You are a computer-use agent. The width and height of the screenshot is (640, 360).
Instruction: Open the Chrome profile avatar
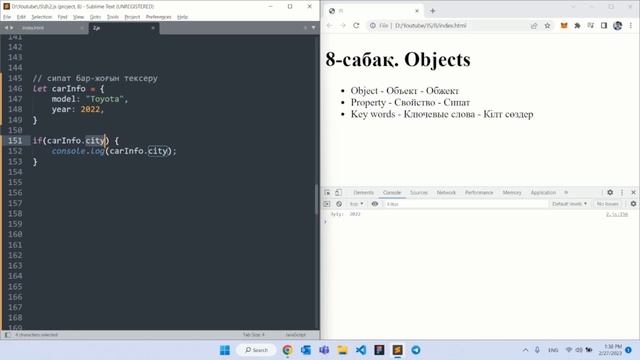tap(618, 26)
